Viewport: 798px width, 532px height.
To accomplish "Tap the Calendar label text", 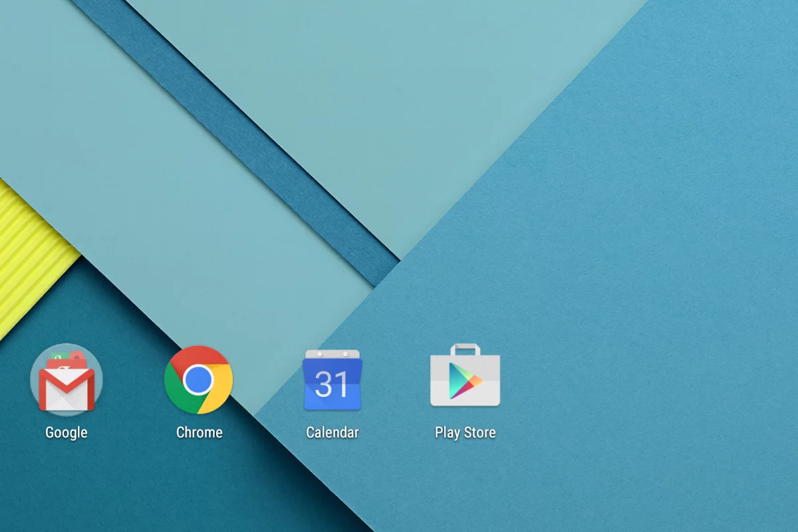I will point(332,432).
